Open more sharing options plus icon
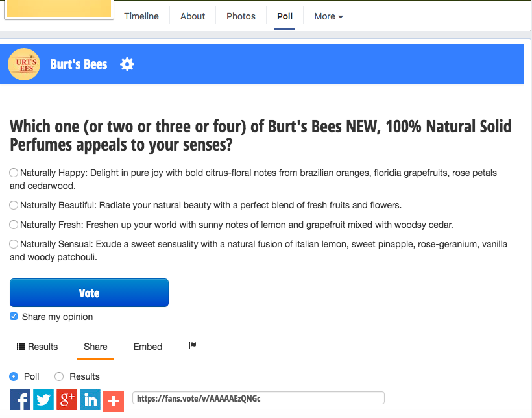Screen dimensions: 532x418 coord(114,400)
